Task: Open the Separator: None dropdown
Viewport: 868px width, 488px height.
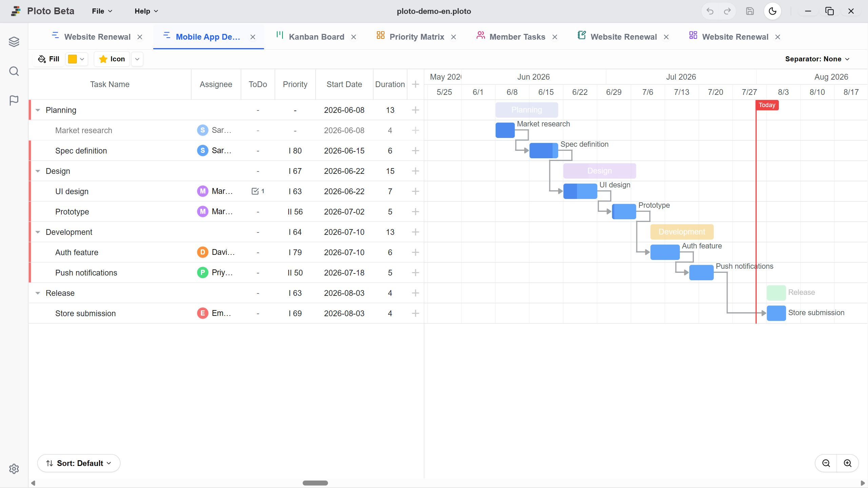Action: (817, 59)
